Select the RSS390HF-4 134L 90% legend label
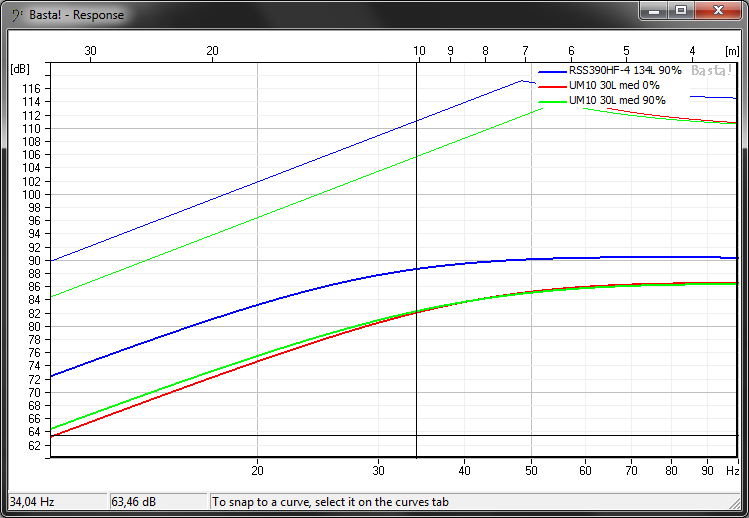The width and height of the screenshot is (749, 518). (x=625, y=73)
